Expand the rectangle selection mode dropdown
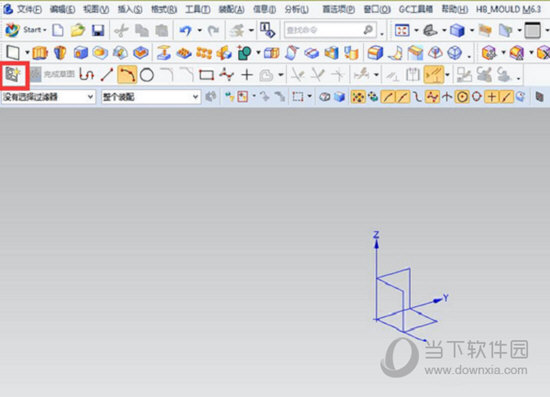 (x=309, y=96)
